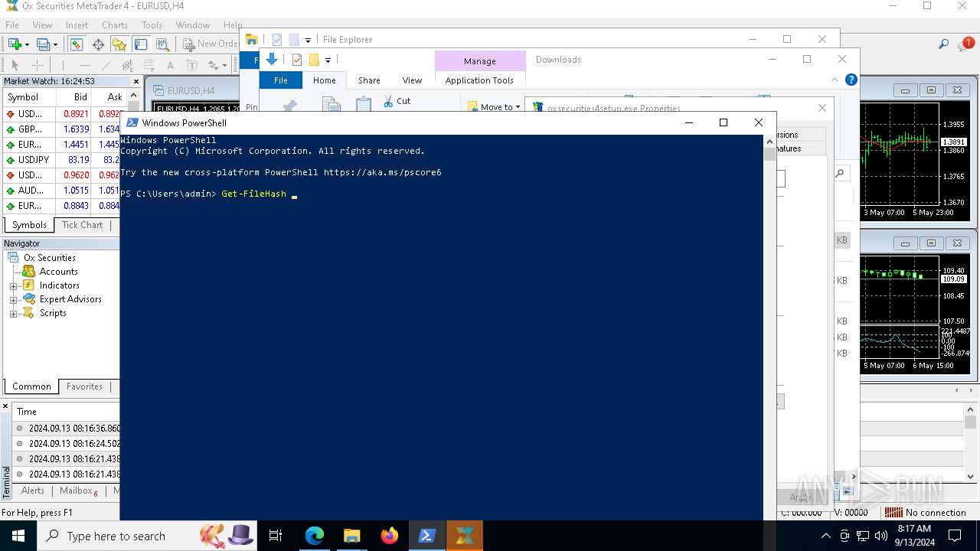Image resolution: width=980 pixels, height=551 pixels.
Task: Toggle the Data Window crosshair-circle icon
Action: point(98,44)
